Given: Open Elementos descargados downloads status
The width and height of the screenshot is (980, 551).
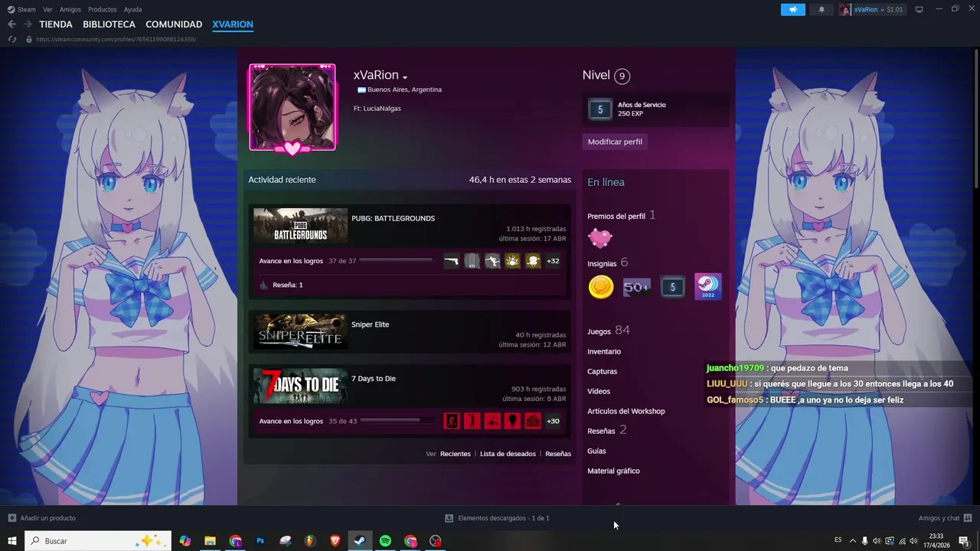Looking at the screenshot, I should (x=497, y=518).
